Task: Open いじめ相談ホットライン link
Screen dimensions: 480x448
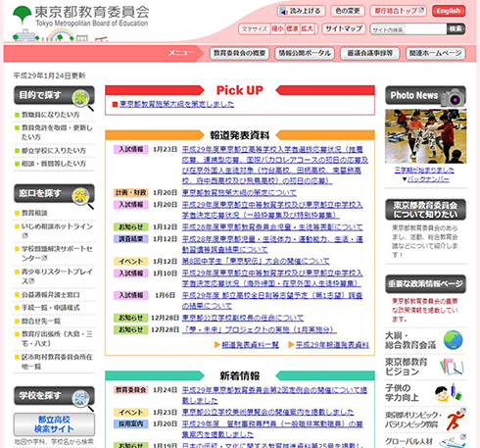Action: pyautogui.click(x=57, y=230)
